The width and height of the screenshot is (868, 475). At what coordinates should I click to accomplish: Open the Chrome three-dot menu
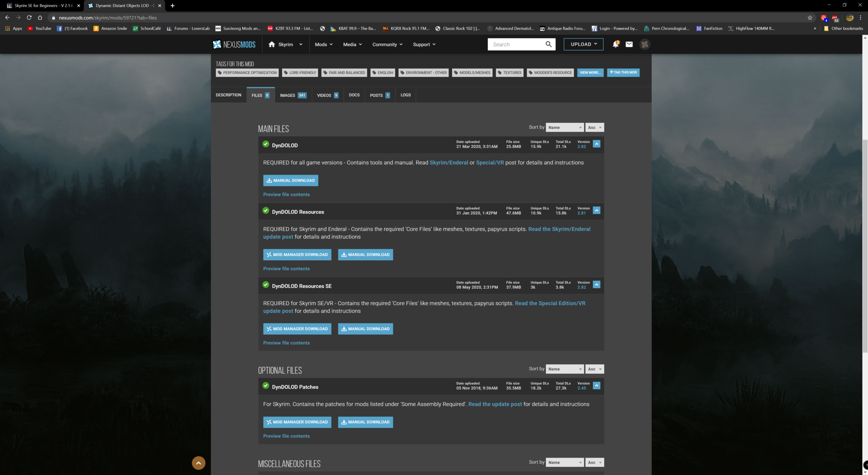[x=860, y=18]
